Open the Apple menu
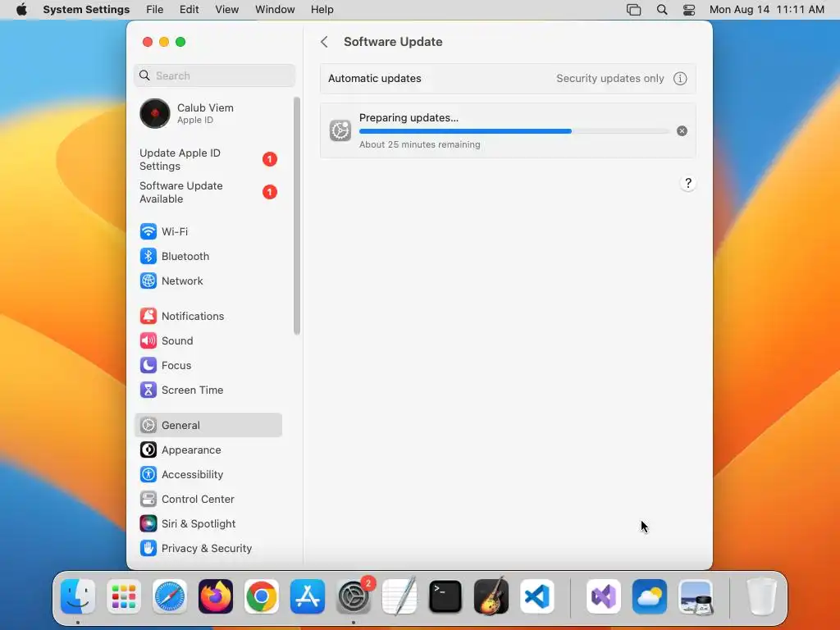840x630 pixels. tap(21, 10)
